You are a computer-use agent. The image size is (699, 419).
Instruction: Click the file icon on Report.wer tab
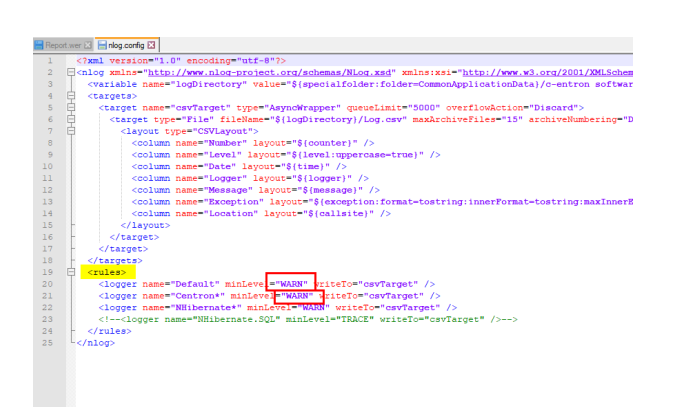(x=40, y=45)
